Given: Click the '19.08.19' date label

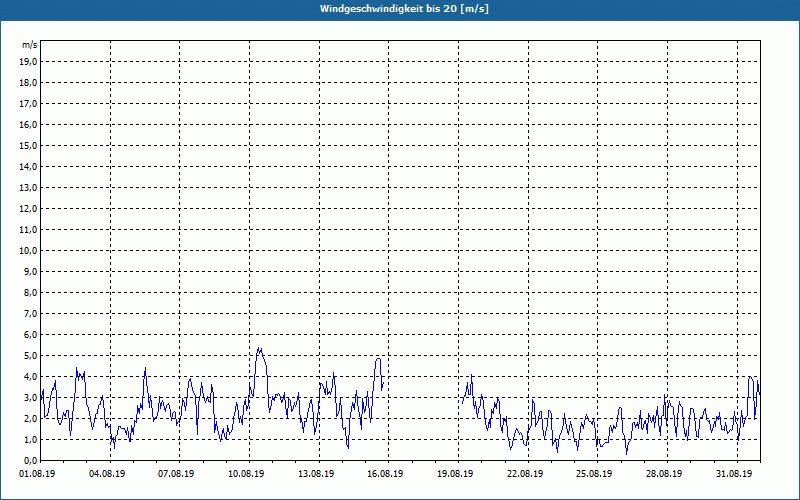Looking at the screenshot, I should [x=455, y=473].
